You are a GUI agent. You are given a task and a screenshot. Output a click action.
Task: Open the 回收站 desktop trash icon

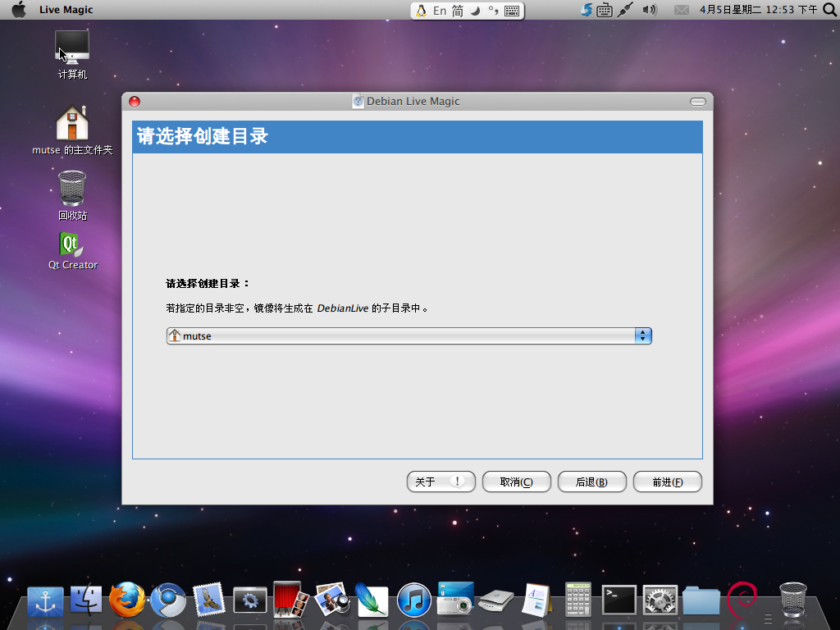(x=72, y=195)
